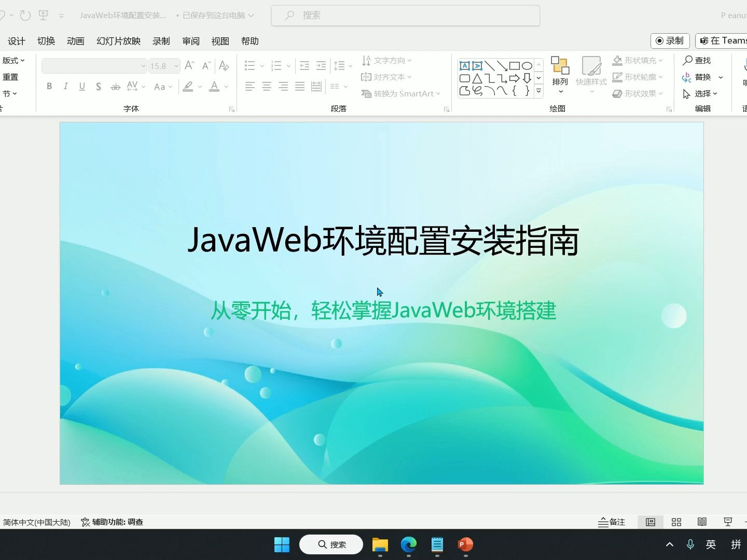747x560 pixels.
Task: Open the align text dropdown
Action: 387,77
